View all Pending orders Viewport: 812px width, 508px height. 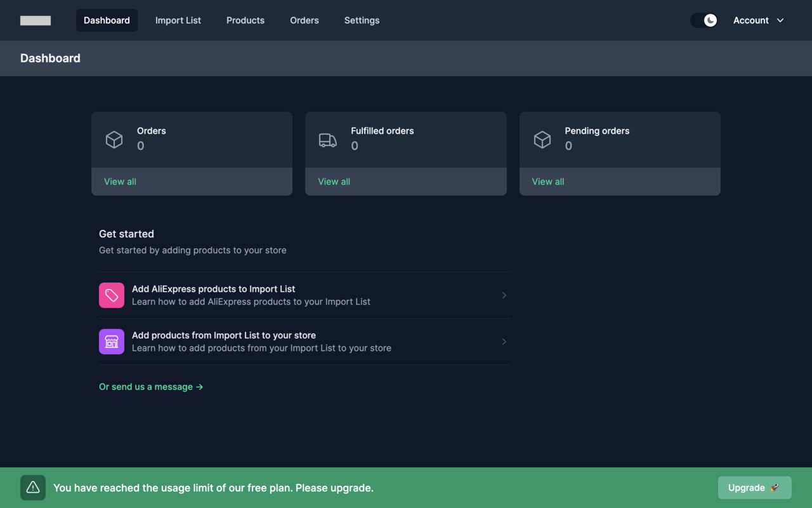coord(548,182)
